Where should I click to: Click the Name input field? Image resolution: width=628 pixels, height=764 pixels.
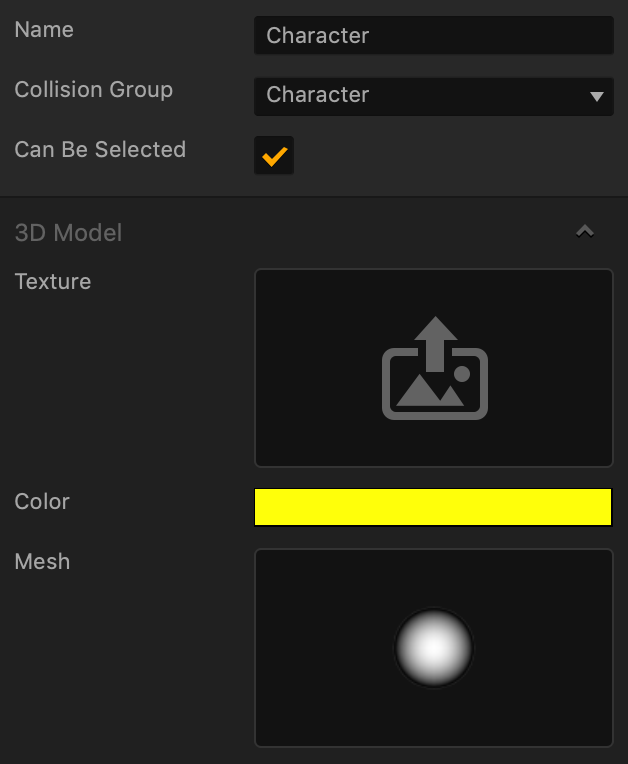tap(433, 36)
